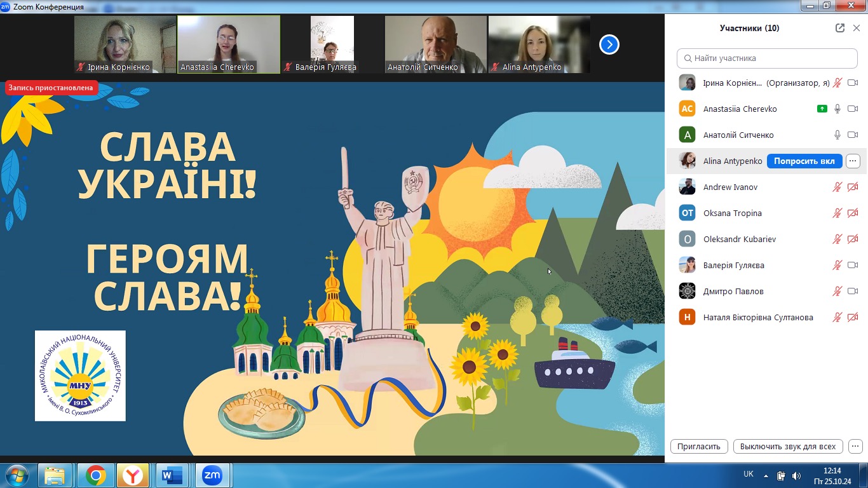
Task: Click Oksana Tropina's disabled camera icon
Action: coord(853,213)
